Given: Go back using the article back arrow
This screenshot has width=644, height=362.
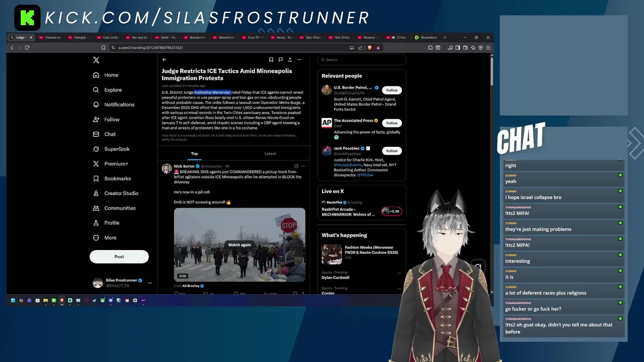Looking at the screenshot, I should (164, 60).
